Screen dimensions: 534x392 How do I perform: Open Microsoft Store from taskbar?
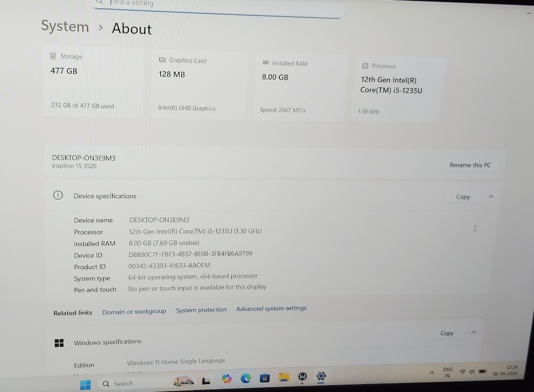pyautogui.click(x=265, y=378)
